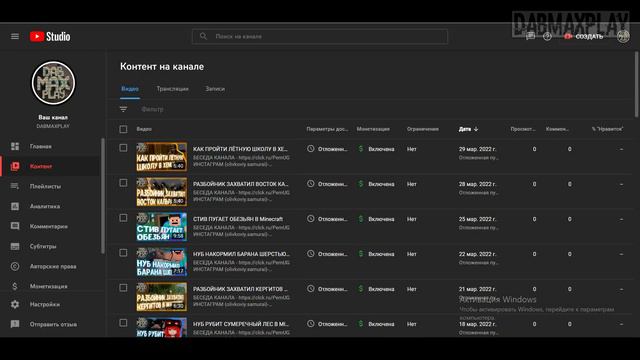Image resolution: width=640 pixels, height=360 pixels.
Task: Click the sidebar vertical scrollbar
Action: [x=102, y=196]
